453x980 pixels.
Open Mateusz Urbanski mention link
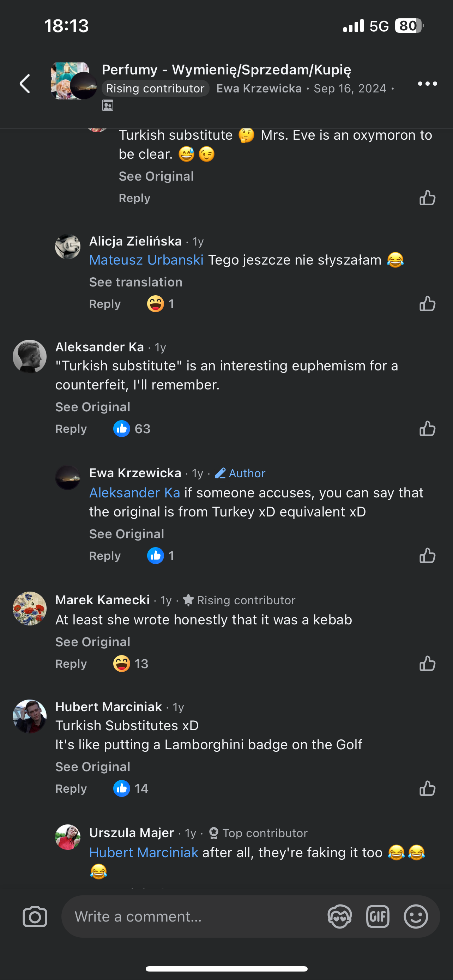tap(146, 260)
